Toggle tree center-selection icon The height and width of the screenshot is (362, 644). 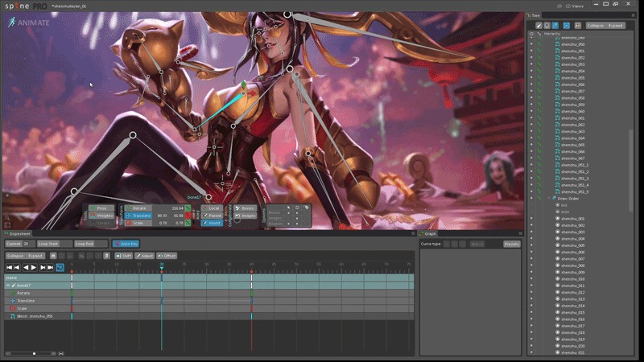coord(567,26)
